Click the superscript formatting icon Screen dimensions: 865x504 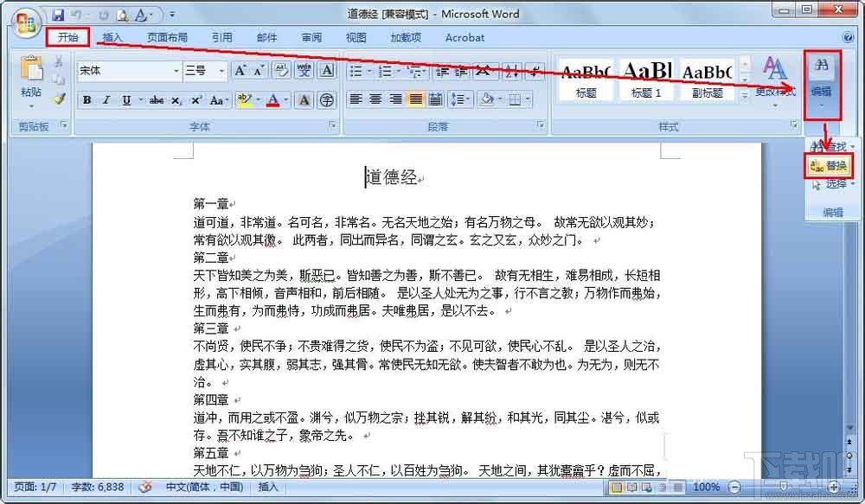(195, 100)
